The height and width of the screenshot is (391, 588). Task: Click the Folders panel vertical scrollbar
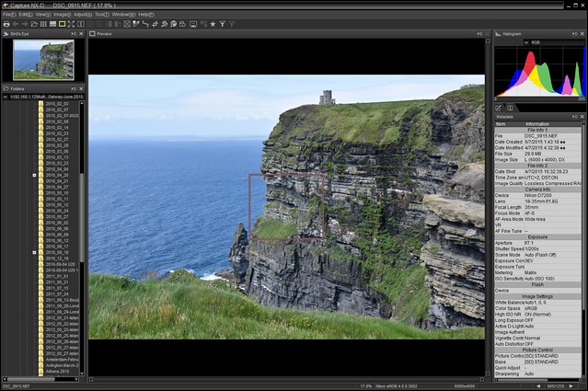point(82,237)
